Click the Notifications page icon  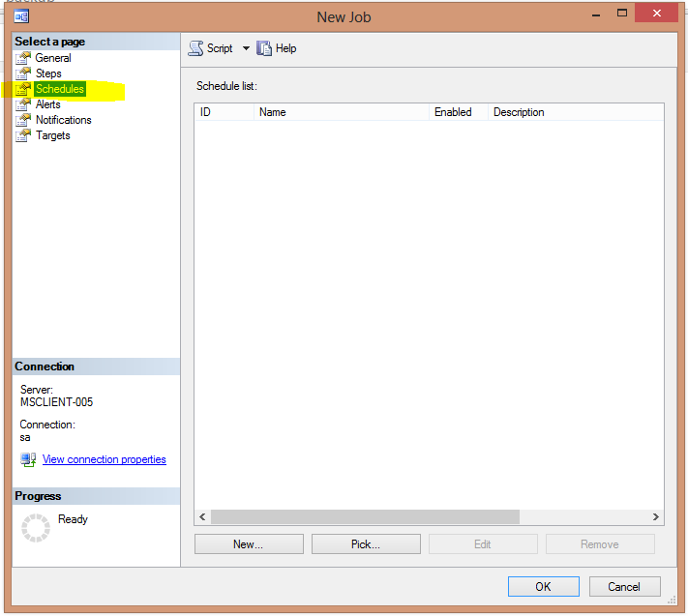click(24, 120)
